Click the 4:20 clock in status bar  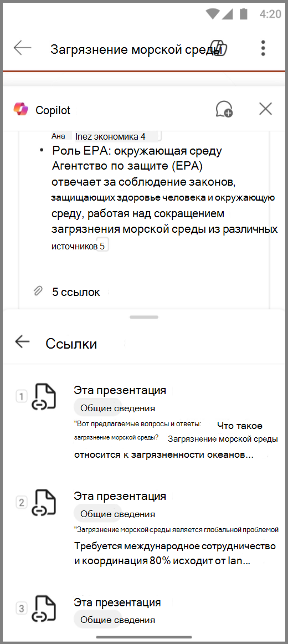[x=270, y=14]
